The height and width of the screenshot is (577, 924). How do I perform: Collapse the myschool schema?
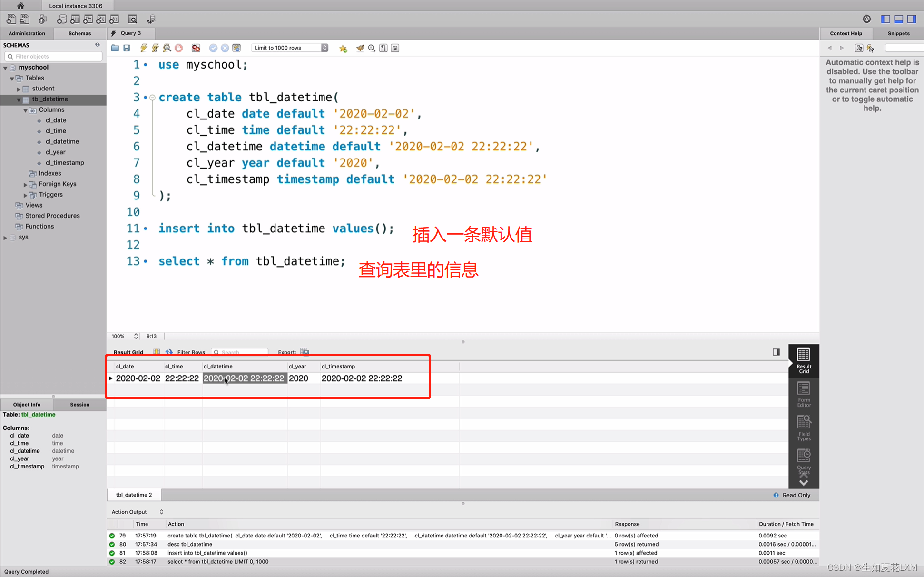click(x=5, y=68)
